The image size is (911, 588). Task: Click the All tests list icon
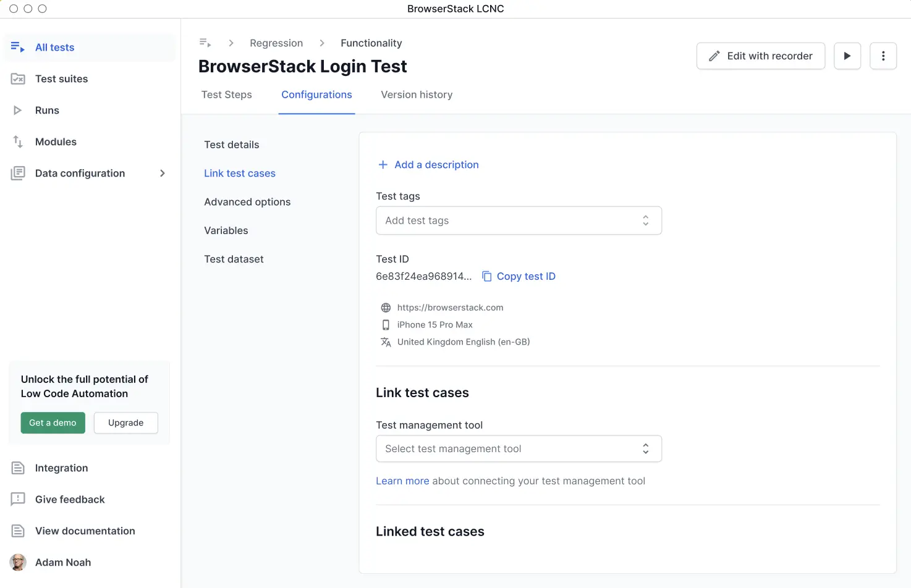coord(18,48)
